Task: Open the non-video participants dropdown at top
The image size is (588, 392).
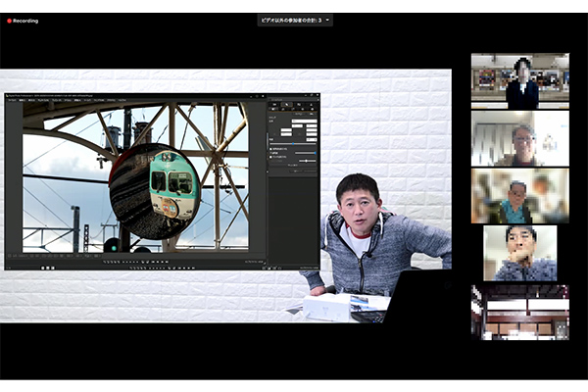Action: click(294, 20)
